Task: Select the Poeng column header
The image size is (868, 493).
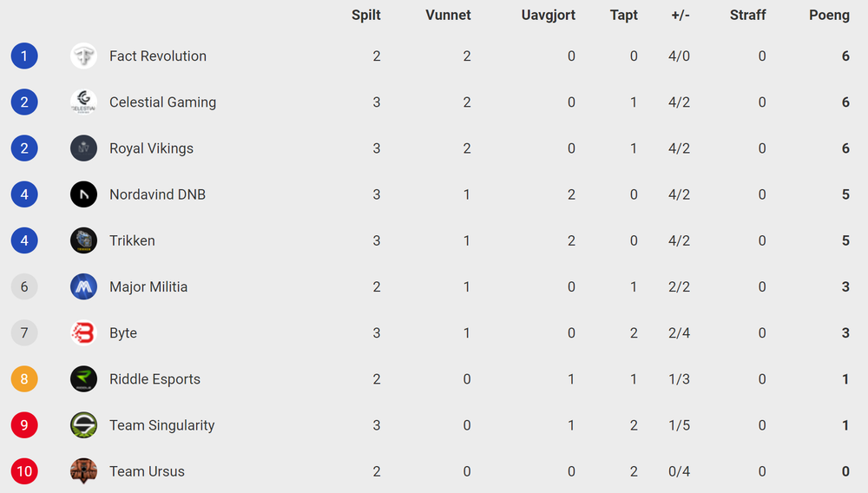Action: point(829,16)
